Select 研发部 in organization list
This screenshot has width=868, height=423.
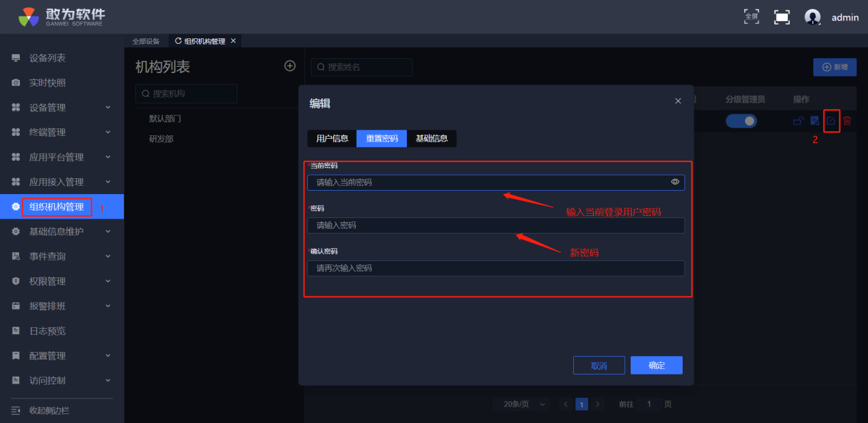161,139
